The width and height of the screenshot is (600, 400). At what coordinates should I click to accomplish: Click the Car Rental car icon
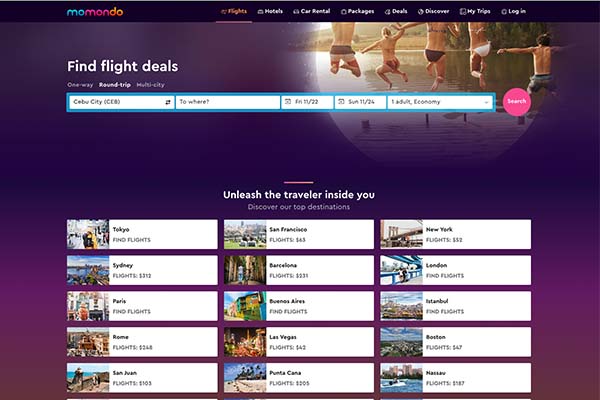pyautogui.click(x=296, y=11)
